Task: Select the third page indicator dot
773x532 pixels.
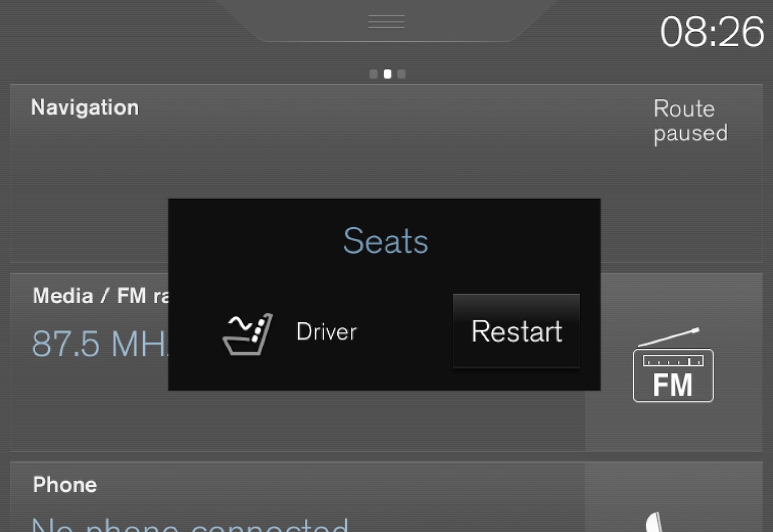Action: [x=401, y=74]
